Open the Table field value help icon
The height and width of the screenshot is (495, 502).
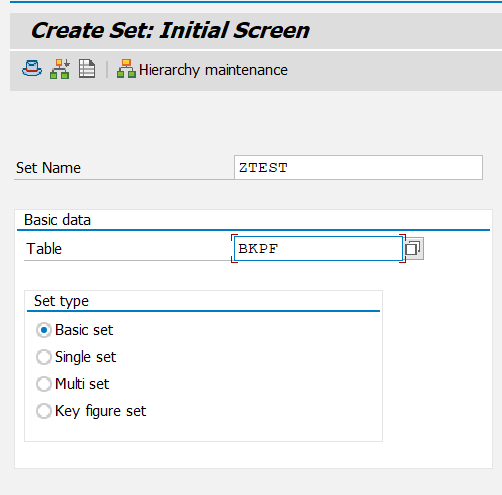tap(414, 248)
